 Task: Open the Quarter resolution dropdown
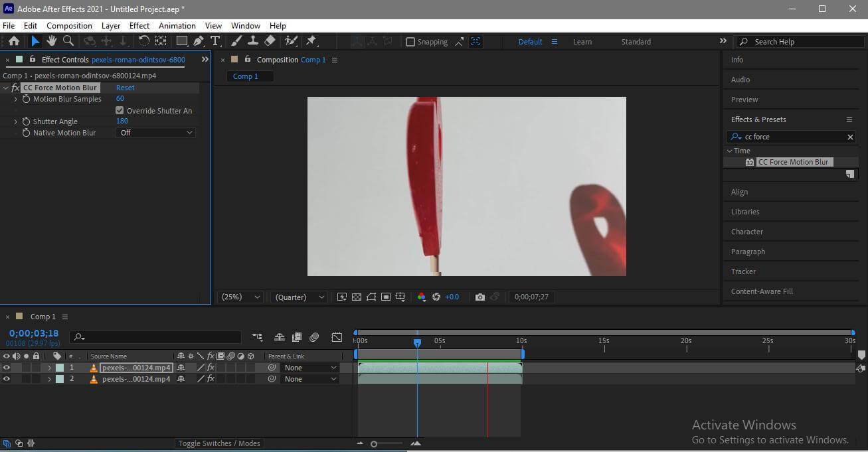(300, 297)
